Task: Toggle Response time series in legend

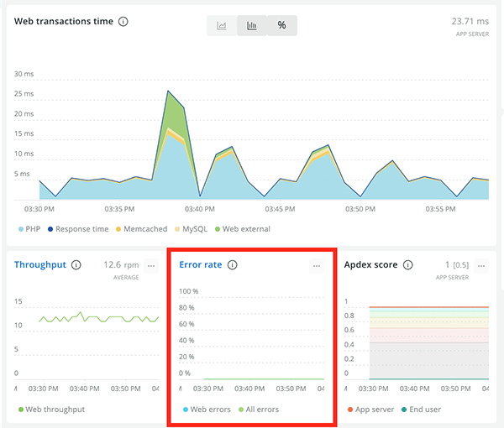Action: click(78, 229)
